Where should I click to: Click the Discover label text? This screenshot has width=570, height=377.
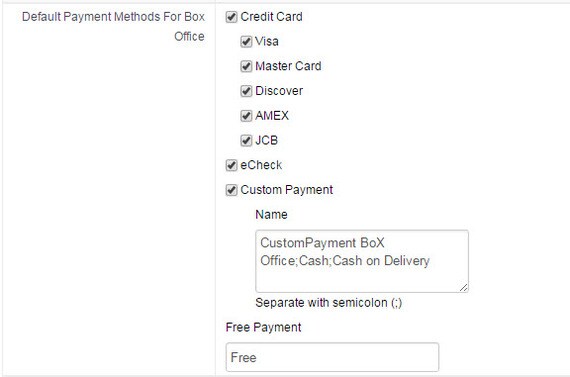[279, 91]
